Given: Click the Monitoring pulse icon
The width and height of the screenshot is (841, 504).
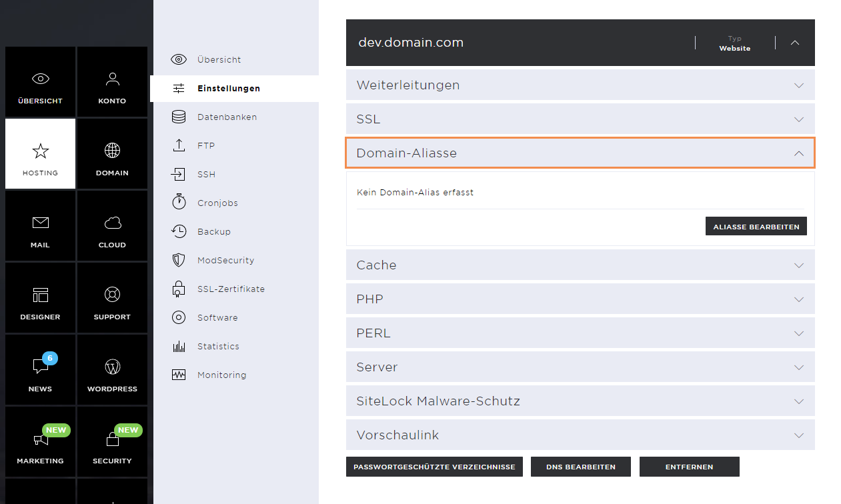Looking at the screenshot, I should [179, 375].
